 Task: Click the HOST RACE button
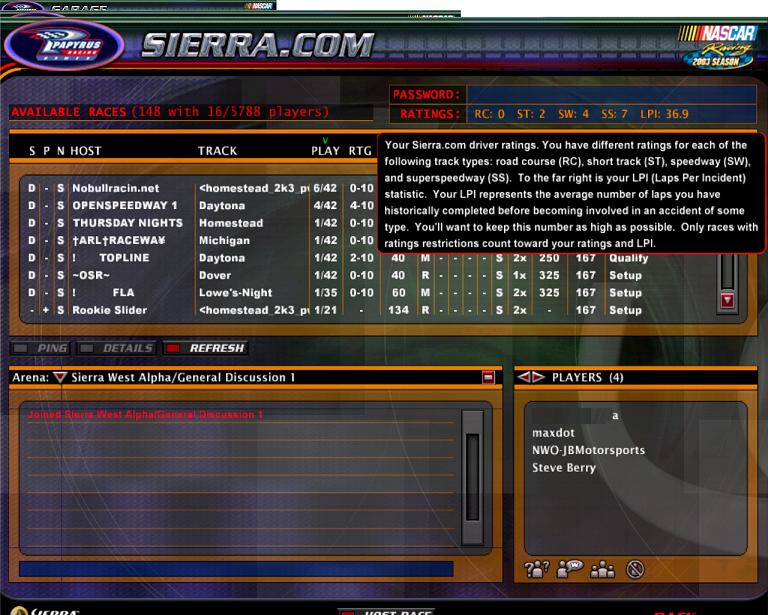(x=387, y=612)
